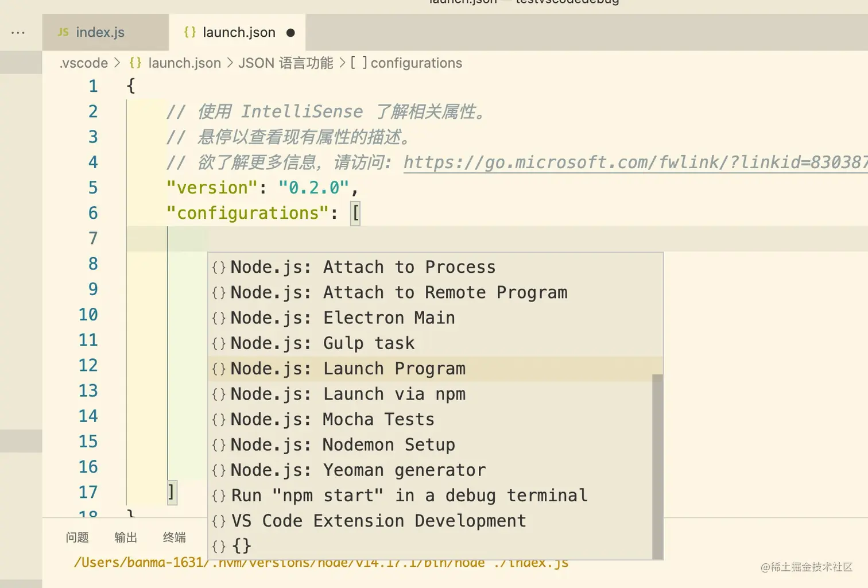The height and width of the screenshot is (588, 868).
Task: Open the 输出 panel tab
Action: [x=126, y=537]
